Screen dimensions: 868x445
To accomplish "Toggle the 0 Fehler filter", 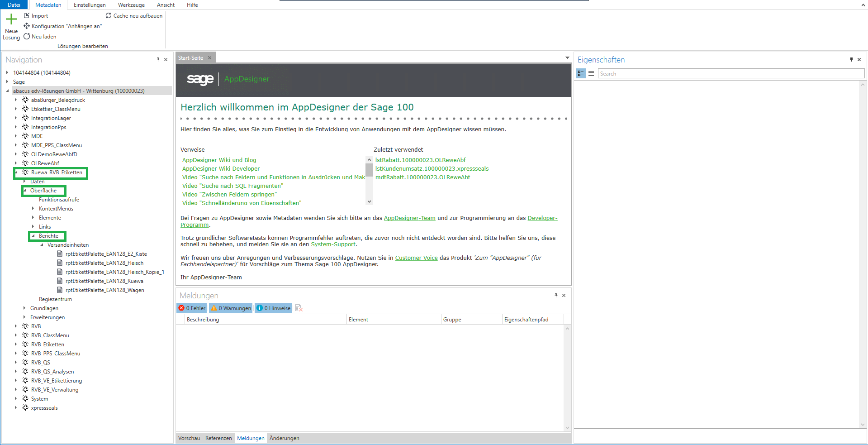I will 192,308.
